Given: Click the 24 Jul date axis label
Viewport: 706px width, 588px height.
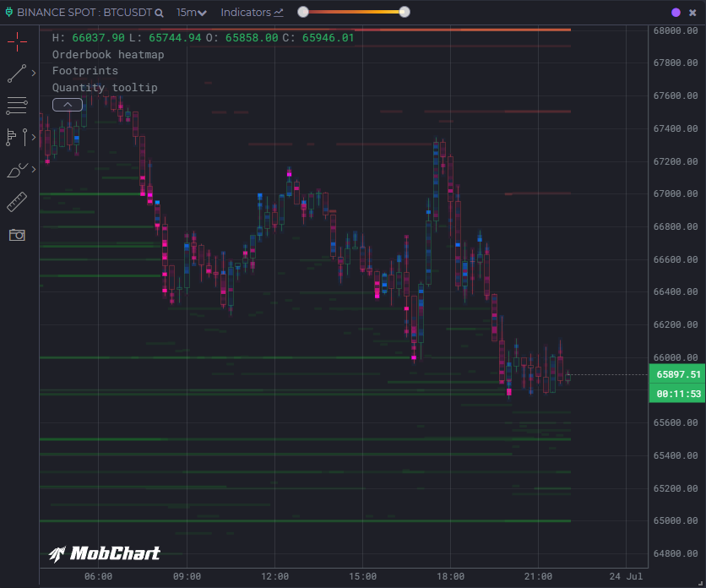Looking at the screenshot, I should [626, 576].
